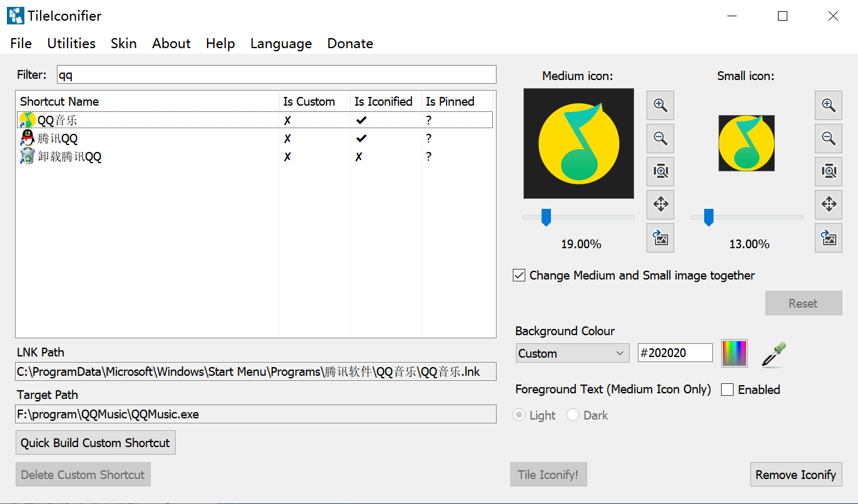Open the Language menu
Image resolution: width=858 pixels, height=504 pixels.
click(281, 43)
